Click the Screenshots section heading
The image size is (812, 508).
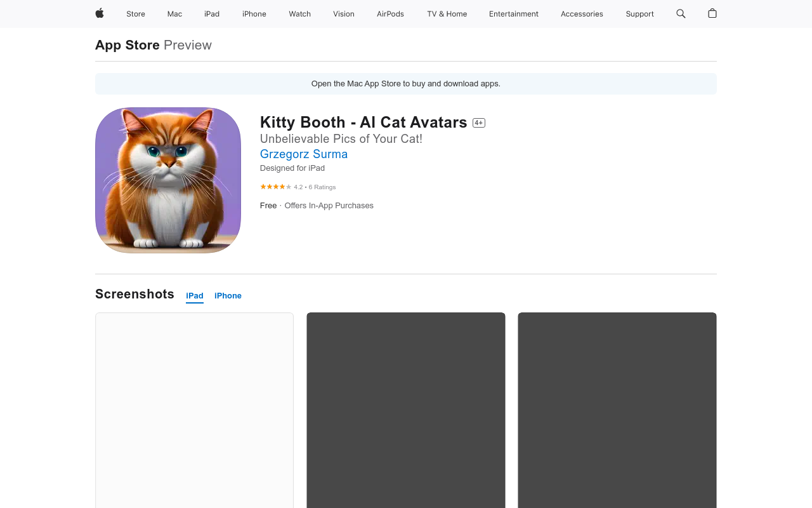[134, 294]
